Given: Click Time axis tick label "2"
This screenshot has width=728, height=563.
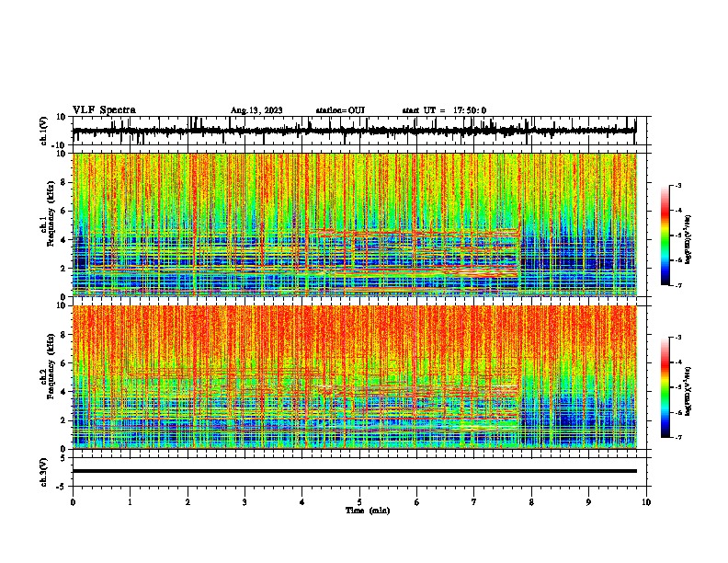Looking at the screenshot, I should point(188,502).
